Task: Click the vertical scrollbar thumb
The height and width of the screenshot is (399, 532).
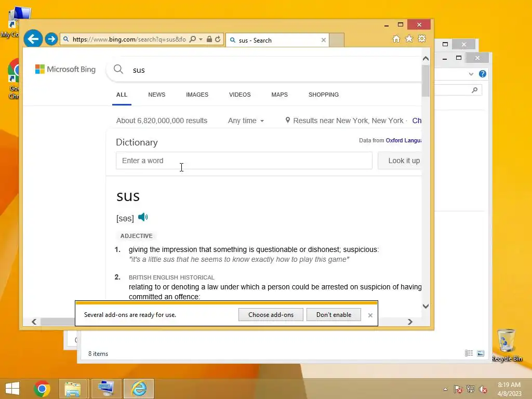Action: tap(426, 81)
